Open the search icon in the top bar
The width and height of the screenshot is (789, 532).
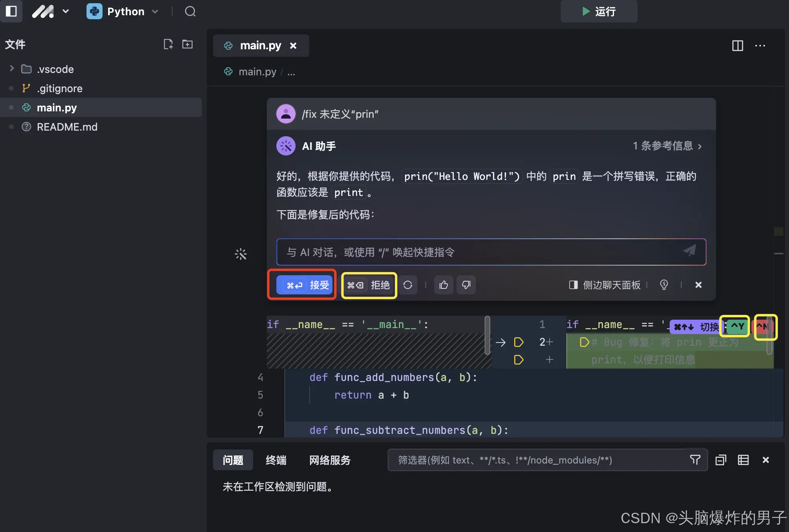point(190,12)
